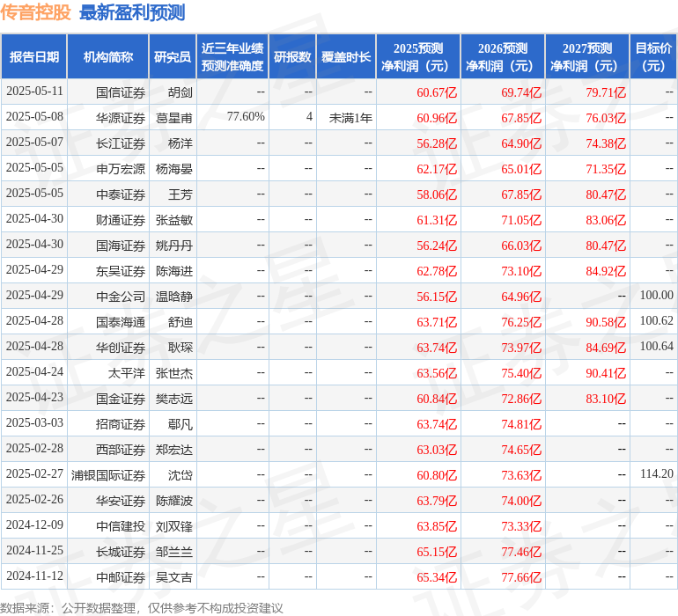Click analyst name 温晗静
Image resolution: width=678 pixels, height=616 pixels.
[173, 297]
